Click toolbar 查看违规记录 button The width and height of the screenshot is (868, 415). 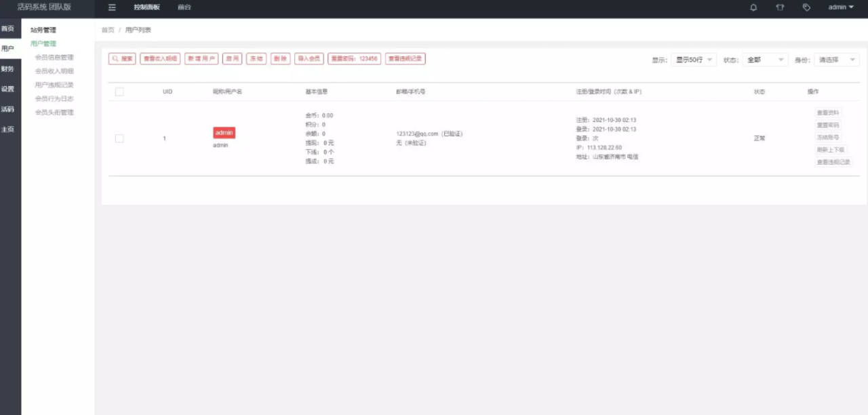pos(406,59)
